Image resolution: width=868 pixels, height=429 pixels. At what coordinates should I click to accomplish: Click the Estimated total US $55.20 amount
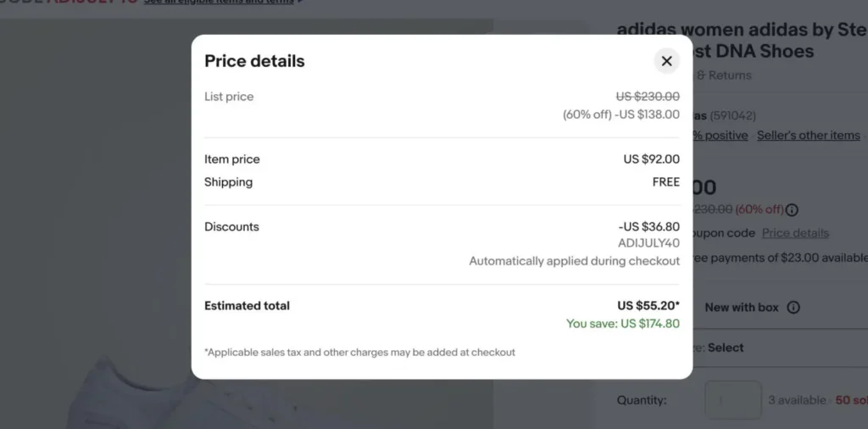(648, 305)
